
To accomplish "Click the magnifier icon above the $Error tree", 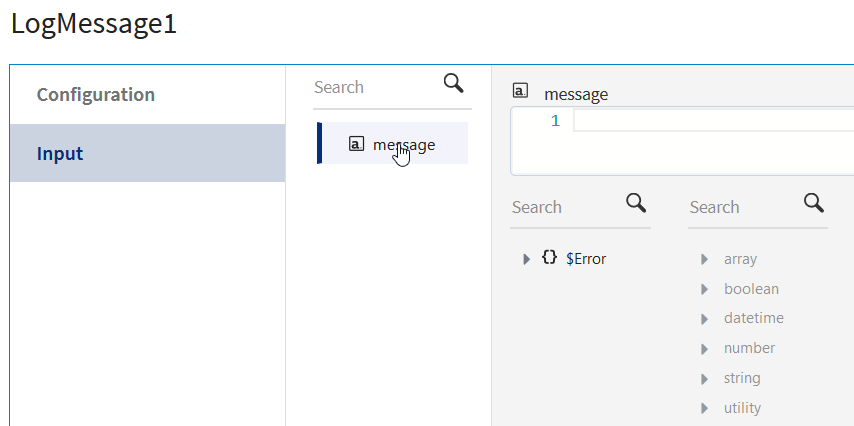I will pos(636,204).
